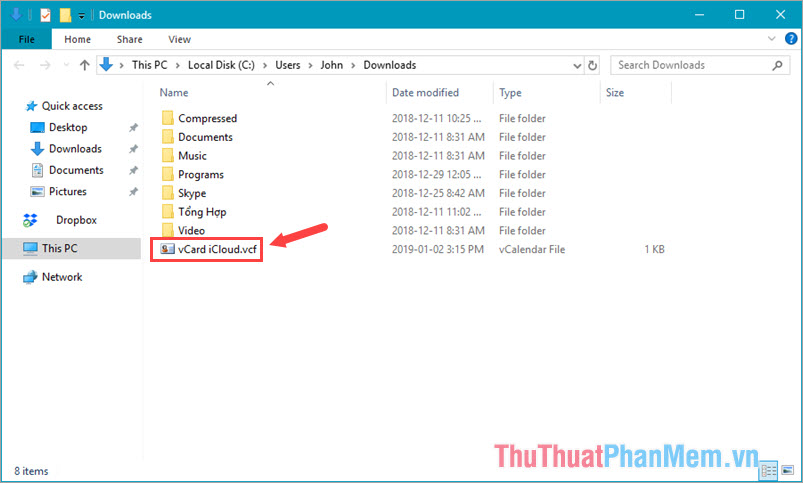Click the 2019-01-02 3:15 PM date cell
Image resolution: width=803 pixels, height=483 pixels.
pyautogui.click(x=438, y=249)
